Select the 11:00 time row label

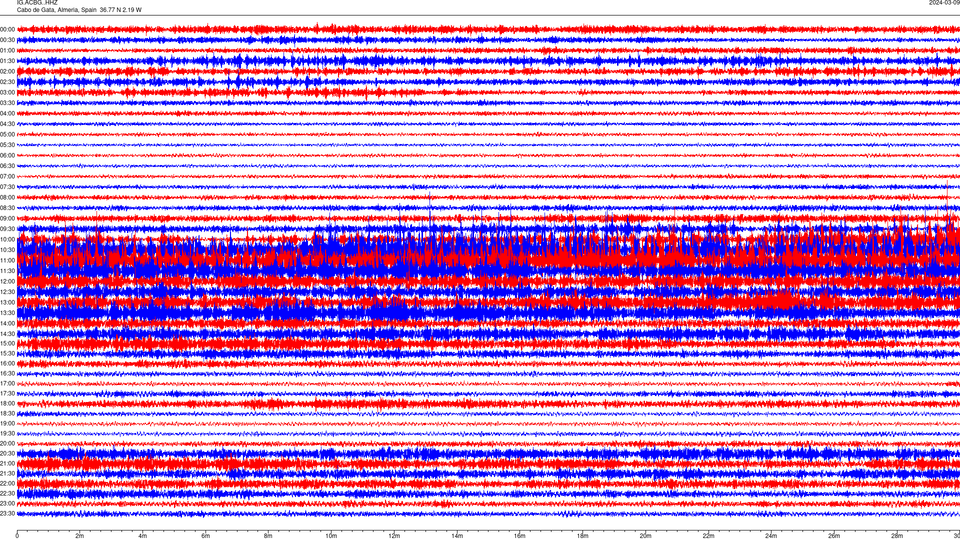(7, 260)
